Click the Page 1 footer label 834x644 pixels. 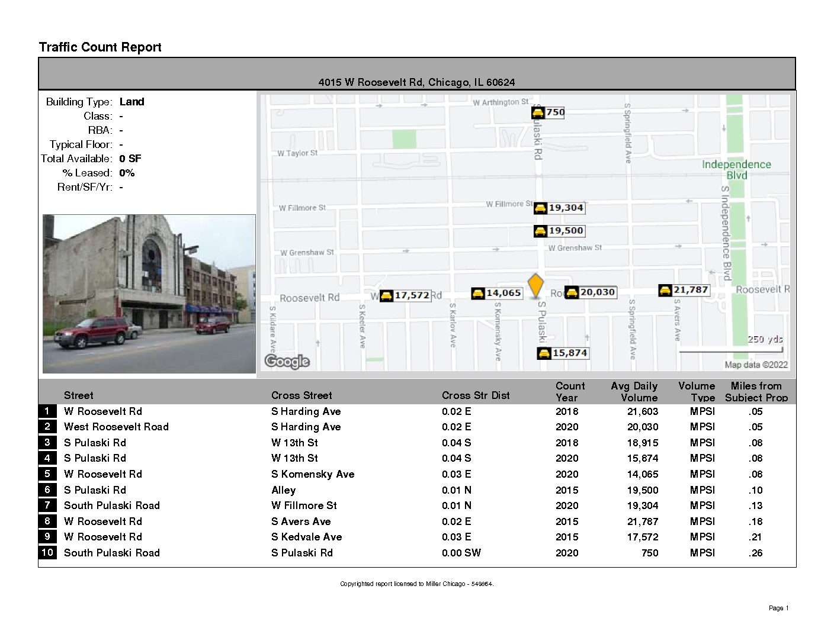coord(778,608)
